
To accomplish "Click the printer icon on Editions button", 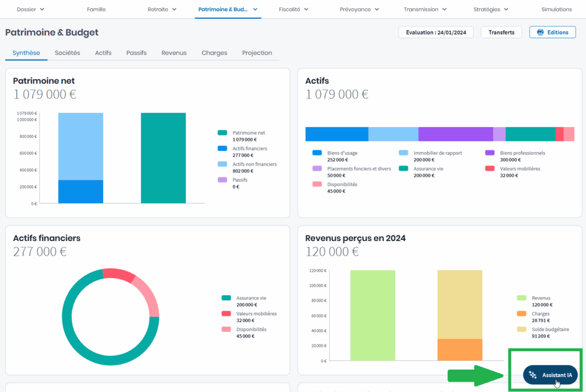I will (540, 33).
